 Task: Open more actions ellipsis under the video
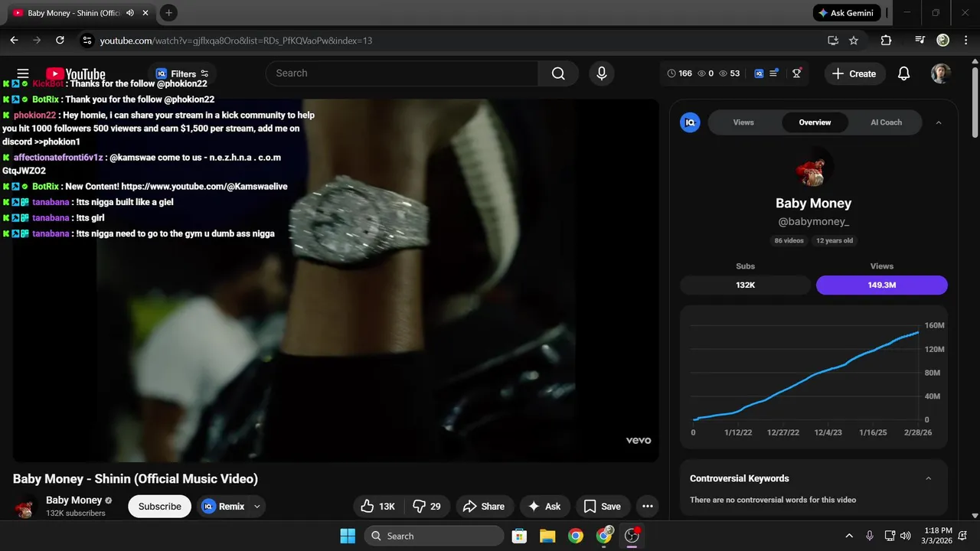click(648, 506)
